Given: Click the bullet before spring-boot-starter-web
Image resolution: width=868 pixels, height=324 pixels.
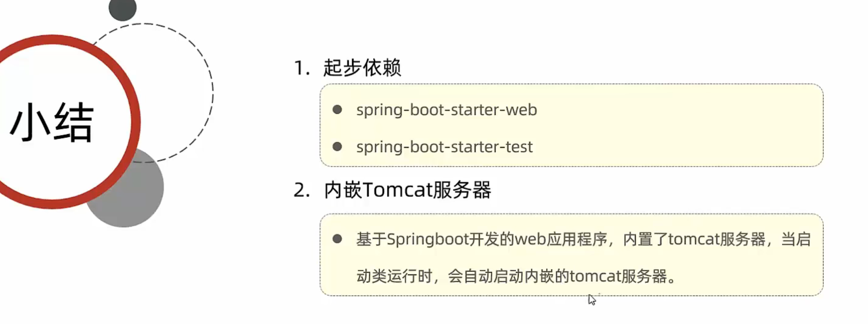Looking at the screenshot, I should (337, 110).
